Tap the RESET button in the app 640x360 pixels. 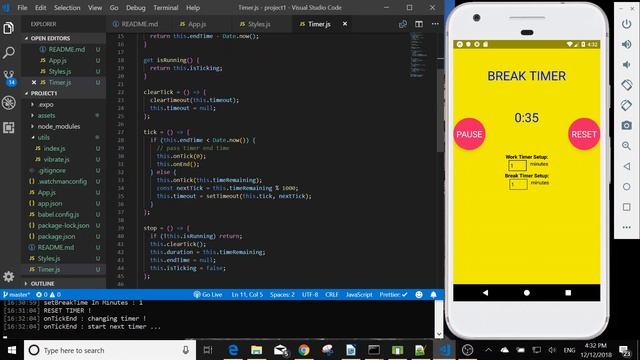click(584, 134)
